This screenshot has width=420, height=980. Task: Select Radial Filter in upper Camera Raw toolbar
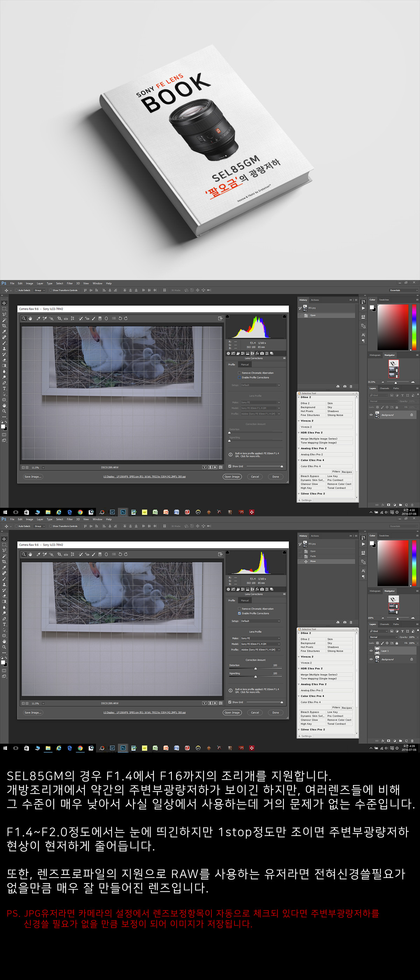pyautogui.click(x=106, y=318)
